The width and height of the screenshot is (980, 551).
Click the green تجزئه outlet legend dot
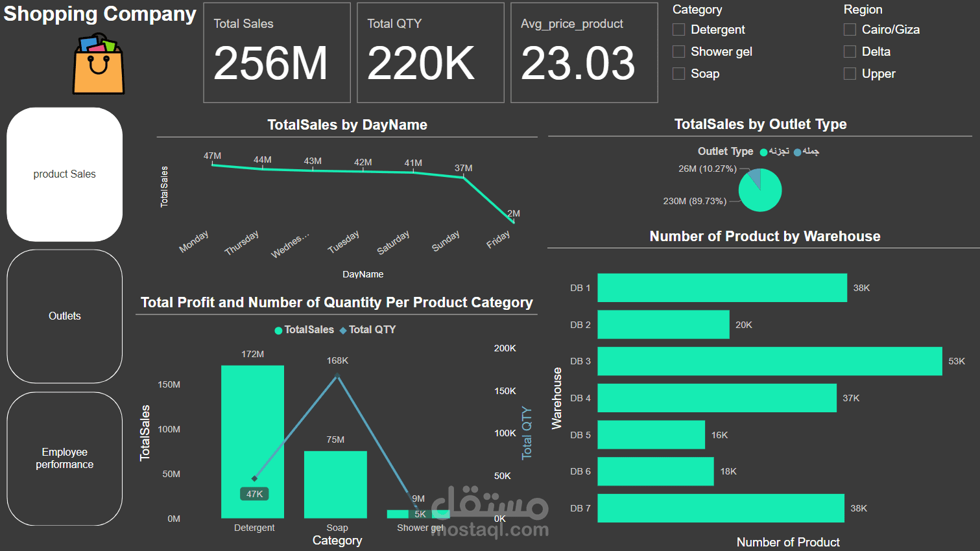(763, 152)
